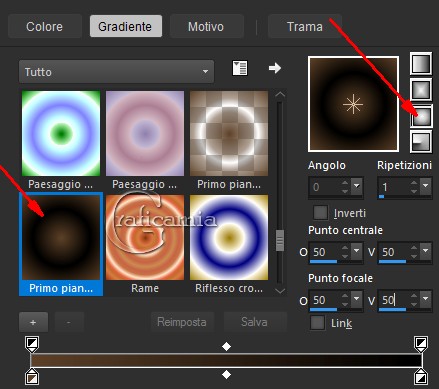439x389 pixels.
Task: Click the slider under Punto centrale V
Action: coord(392,262)
